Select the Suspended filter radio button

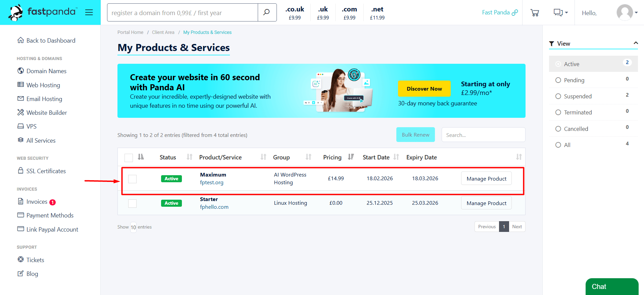[558, 96]
